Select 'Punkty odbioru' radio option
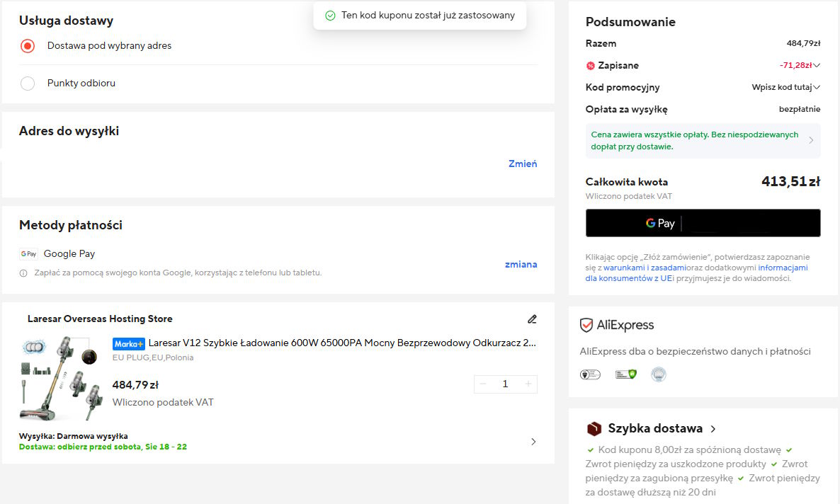840x504 pixels. [28, 84]
